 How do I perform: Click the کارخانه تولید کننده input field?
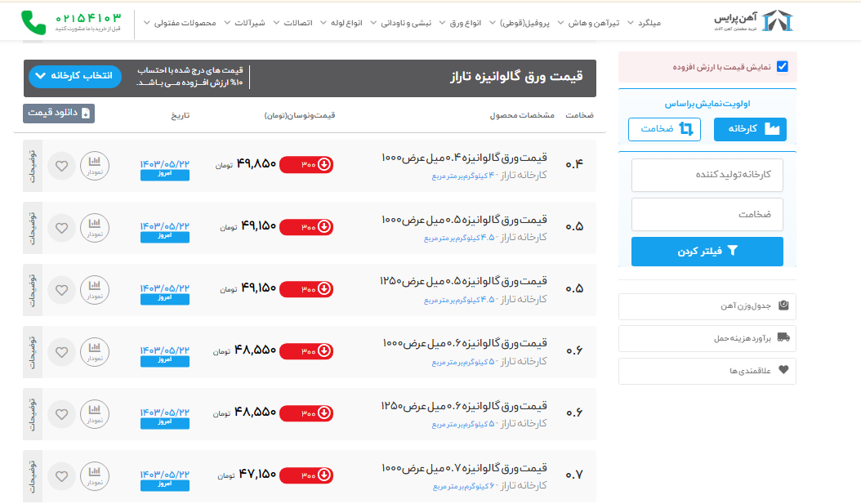[x=707, y=175]
